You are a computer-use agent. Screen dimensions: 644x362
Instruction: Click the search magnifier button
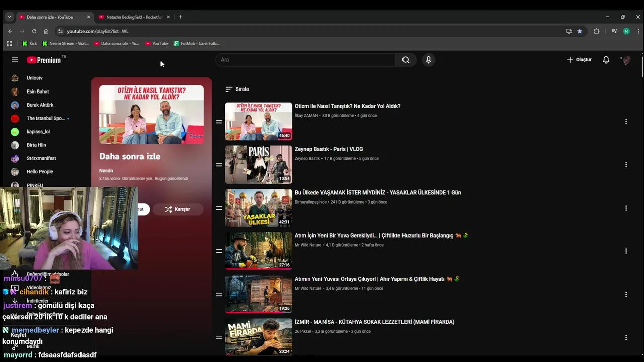point(406,60)
